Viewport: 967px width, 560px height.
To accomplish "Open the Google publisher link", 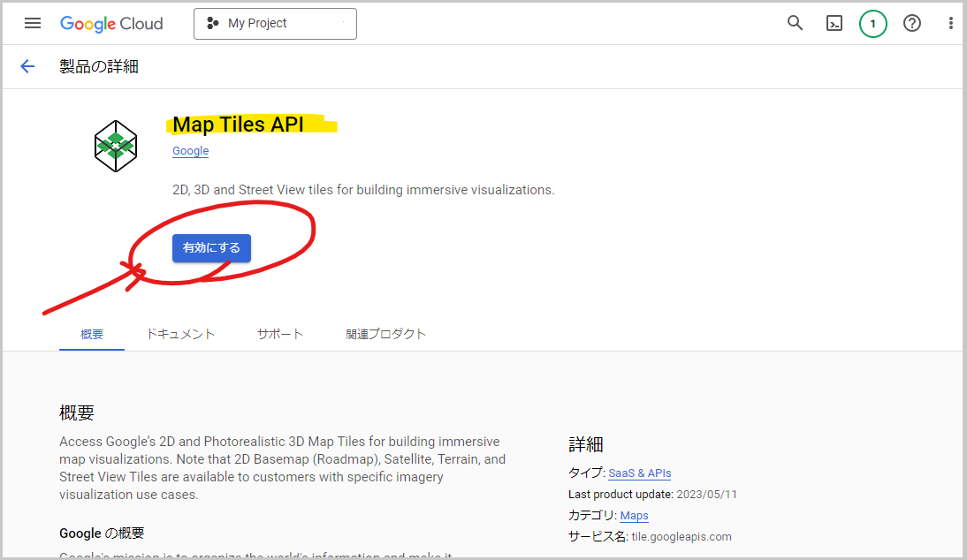I will tap(191, 151).
